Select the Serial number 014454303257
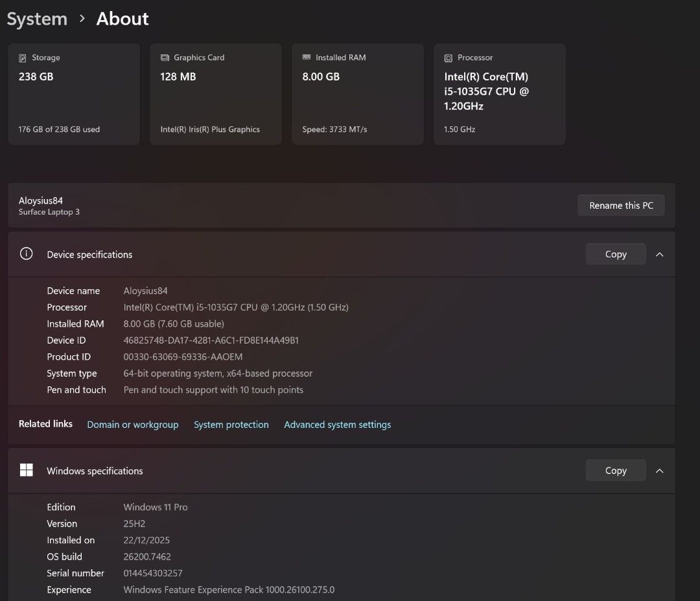Viewport: 700px width, 601px height. (x=153, y=573)
